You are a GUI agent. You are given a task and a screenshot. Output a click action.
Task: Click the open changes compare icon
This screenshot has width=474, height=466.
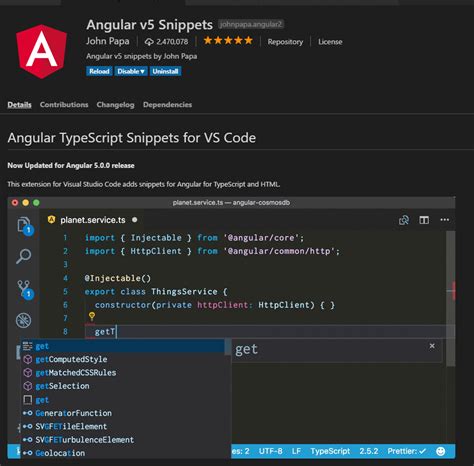tap(404, 220)
